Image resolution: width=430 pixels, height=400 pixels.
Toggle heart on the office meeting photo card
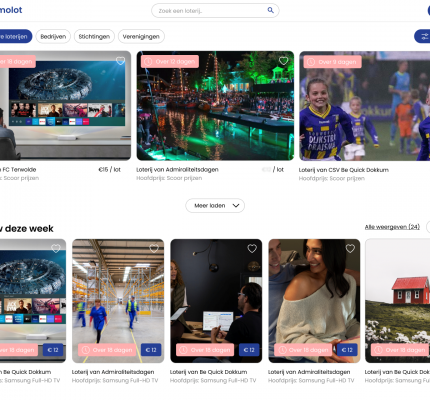click(x=252, y=249)
